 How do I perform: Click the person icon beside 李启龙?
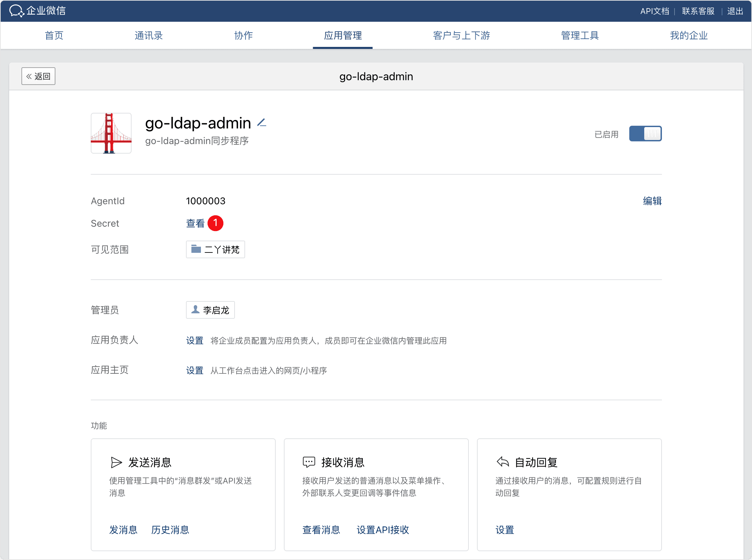195,309
